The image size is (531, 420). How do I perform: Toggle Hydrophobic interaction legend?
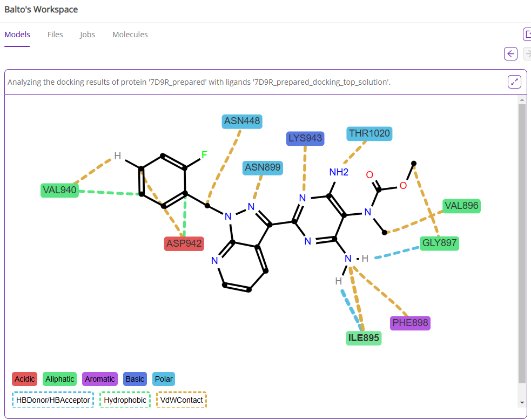click(x=125, y=400)
